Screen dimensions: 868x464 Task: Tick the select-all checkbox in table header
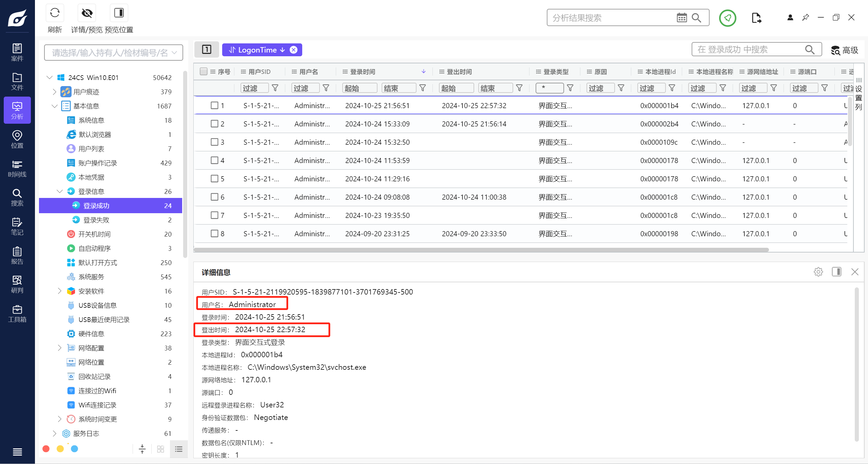(x=204, y=72)
